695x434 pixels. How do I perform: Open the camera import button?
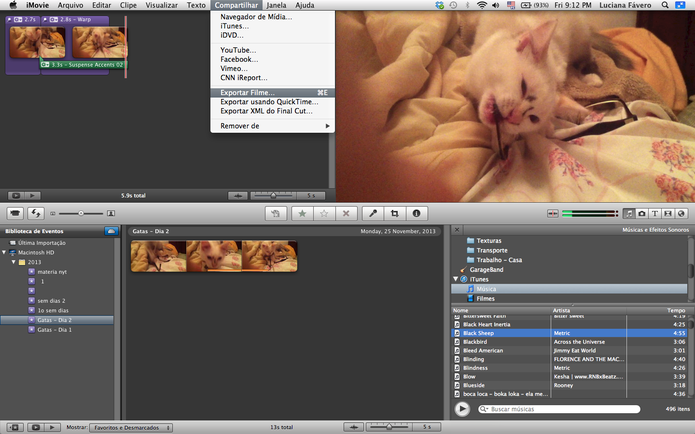15,213
